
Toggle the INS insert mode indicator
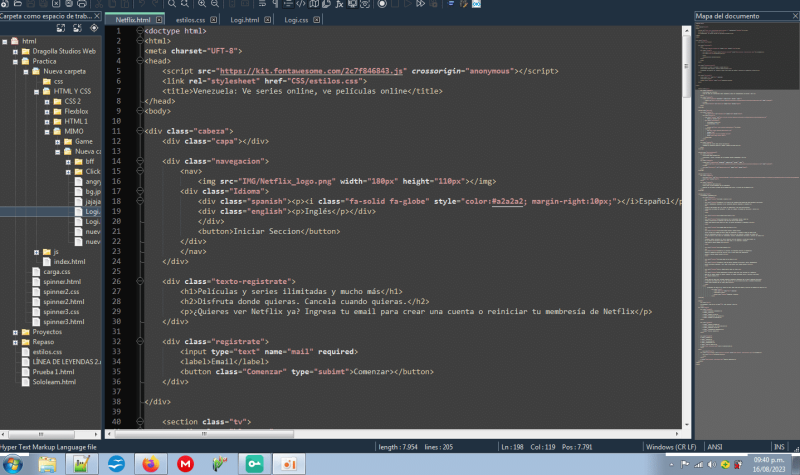coord(779,446)
